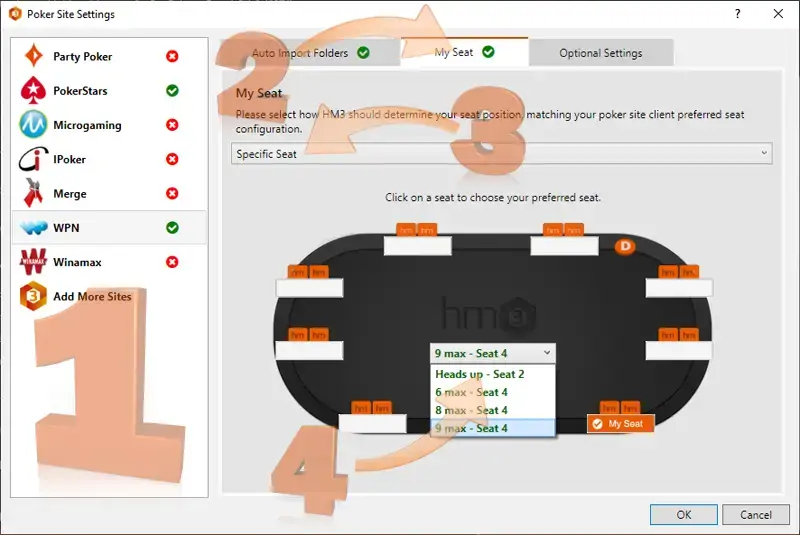This screenshot has height=535, width=800.
Task: Click the WPN wave logo icon
Action: 34,227
